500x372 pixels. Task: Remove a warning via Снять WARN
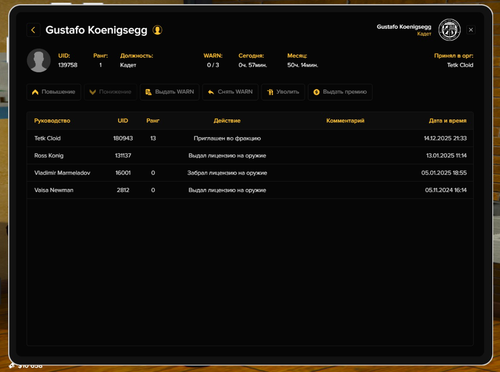230,92
